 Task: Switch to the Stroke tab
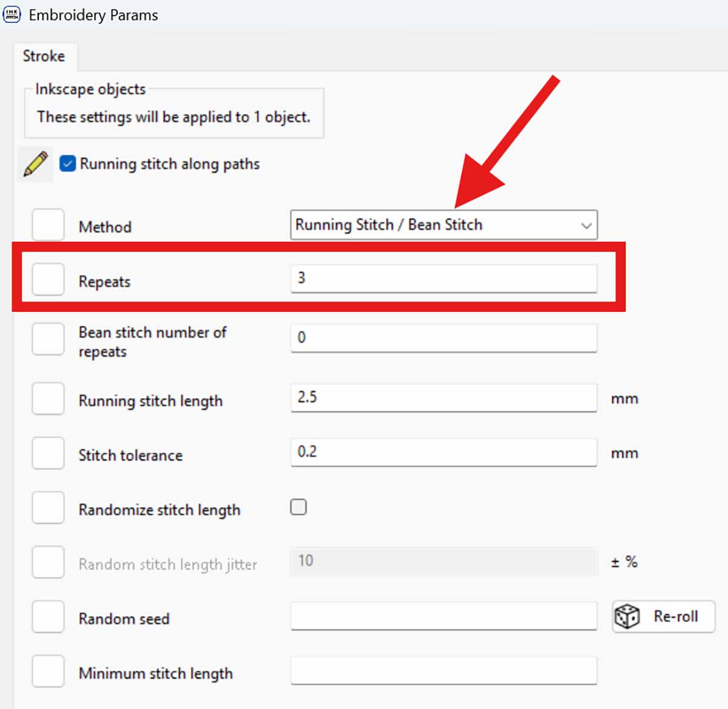point(44,56)
